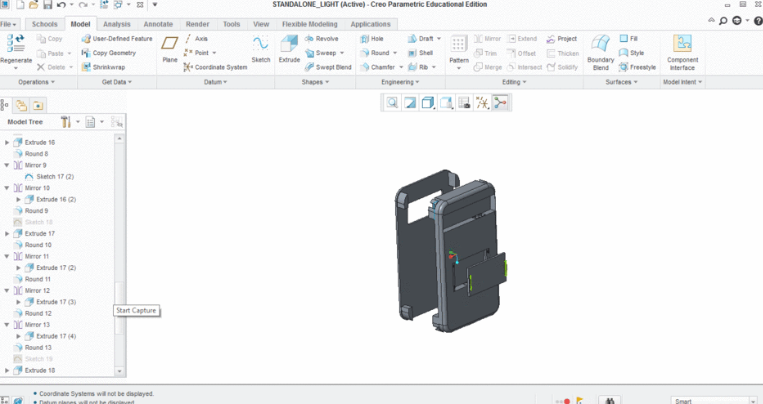This screenshot has height=404, width=763.
Task: Expand the Extrude 18 feature
Action: 7,370
